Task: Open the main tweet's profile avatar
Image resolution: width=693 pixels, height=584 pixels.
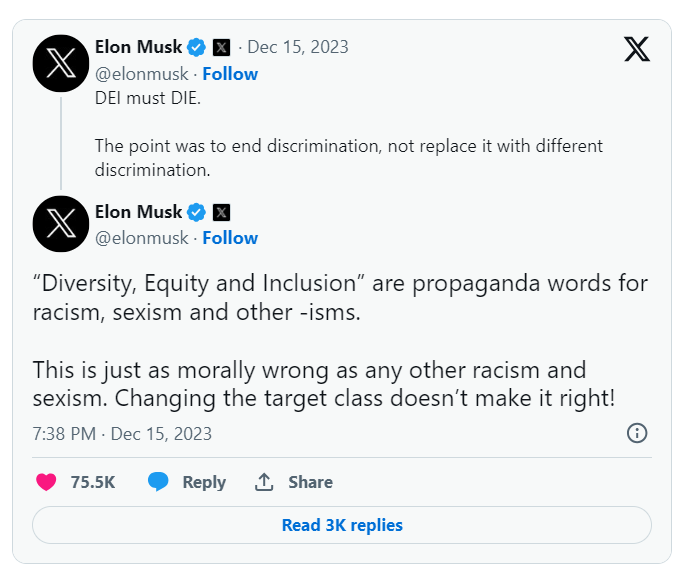Action: [x=62, y=223]
